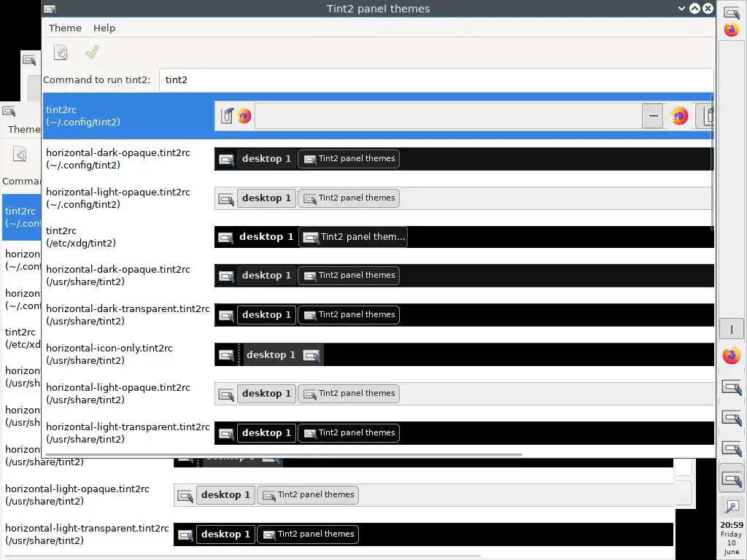Click the preview of horizontal-dark-transparent.tint2rc in front window

coord(463,315)
